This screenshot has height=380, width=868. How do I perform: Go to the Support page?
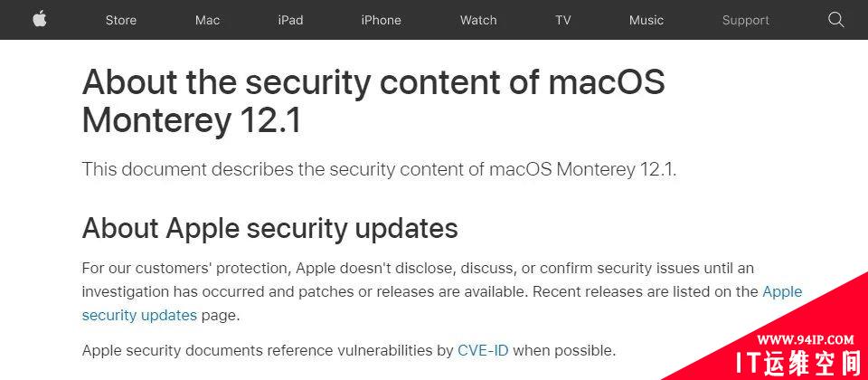[746, 21]
